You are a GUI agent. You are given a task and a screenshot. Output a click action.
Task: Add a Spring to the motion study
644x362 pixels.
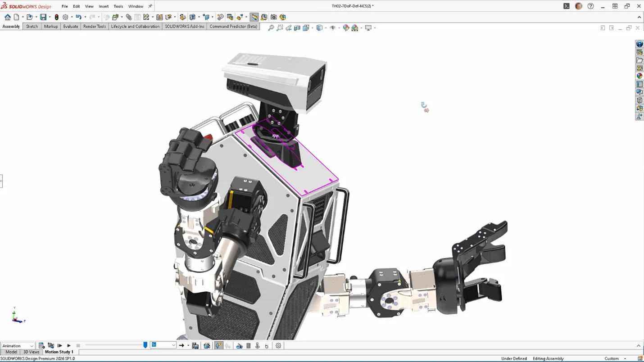point(248,345)
